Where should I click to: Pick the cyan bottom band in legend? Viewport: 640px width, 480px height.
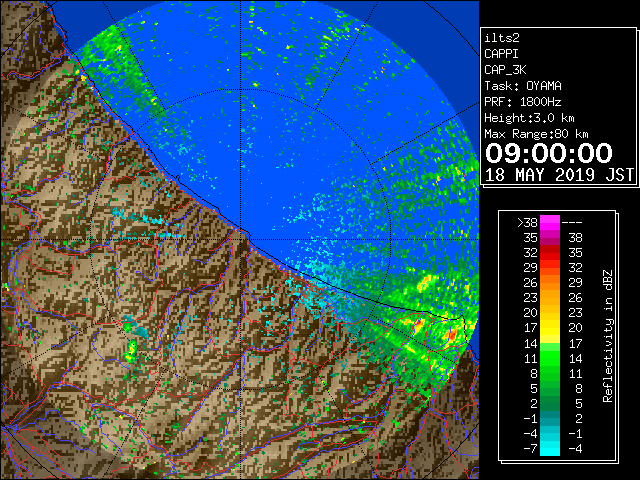[x=550, y=448]
